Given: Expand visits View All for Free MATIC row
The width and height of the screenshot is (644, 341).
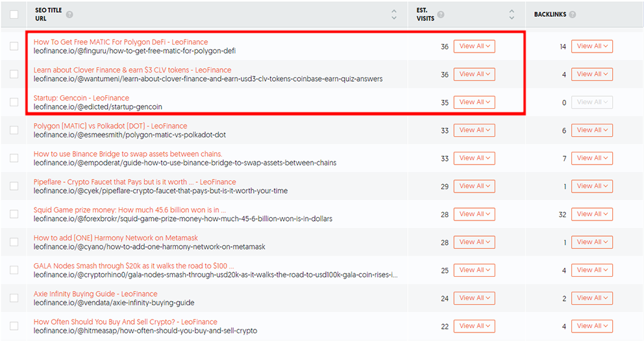Looking at the screenshot, I should (x=474, y=47).
